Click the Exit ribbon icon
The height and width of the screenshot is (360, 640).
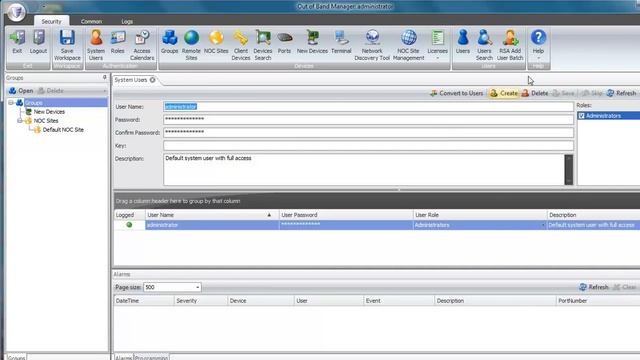click(x=17, y=42)
